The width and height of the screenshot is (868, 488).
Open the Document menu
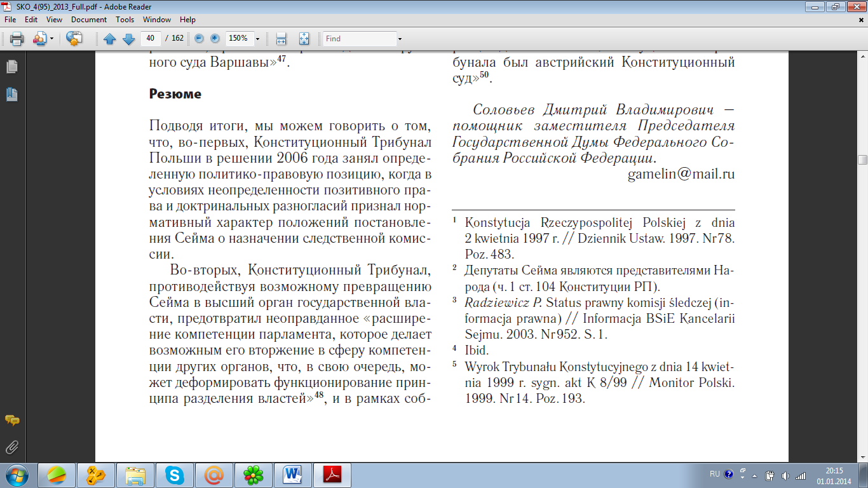[89, 20]
